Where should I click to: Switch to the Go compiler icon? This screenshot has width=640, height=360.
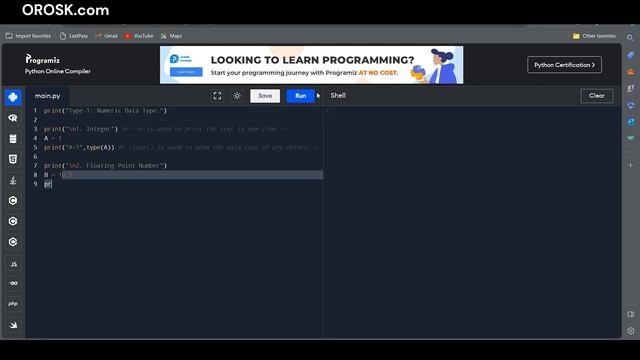point(13,283)
